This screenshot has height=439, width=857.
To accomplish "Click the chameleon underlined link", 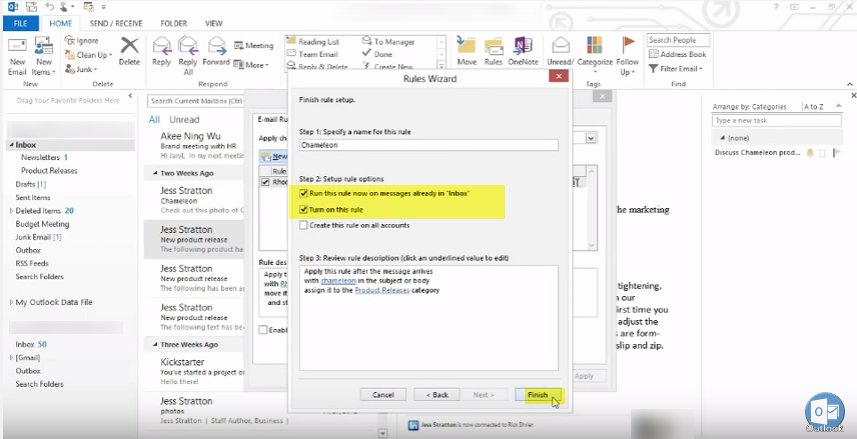I will [338, 281].
